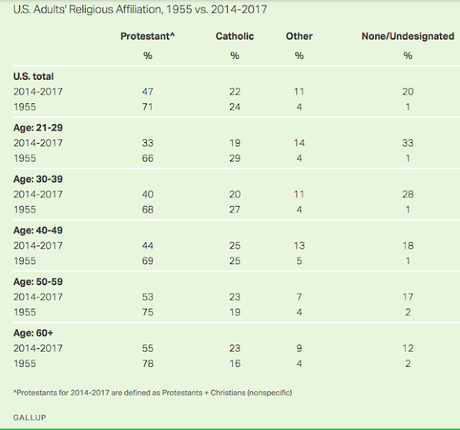Viewport: 460px width, 430px height.
Task: Click Age 50-59 1955 Catholic value 19
Action: 235,312
